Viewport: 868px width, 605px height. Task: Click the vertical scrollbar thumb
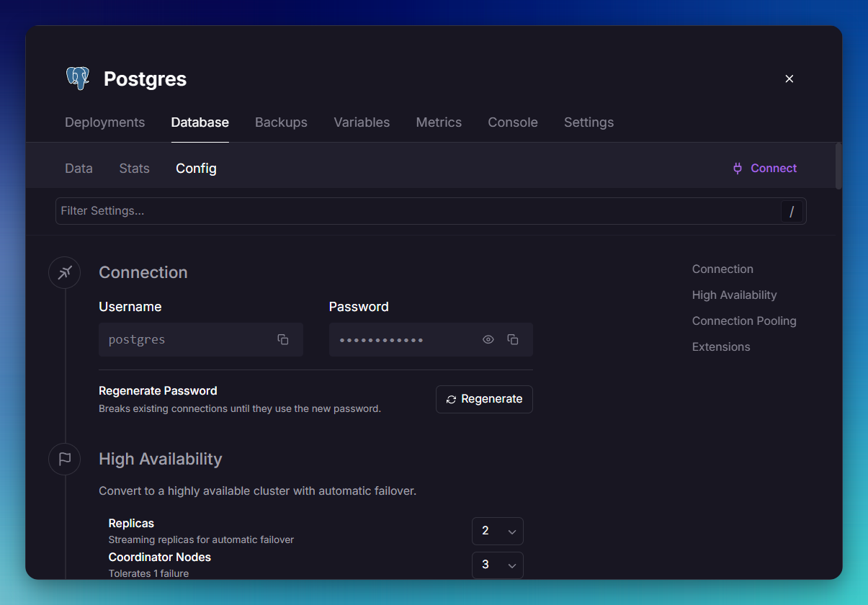[x=838, y=166]
